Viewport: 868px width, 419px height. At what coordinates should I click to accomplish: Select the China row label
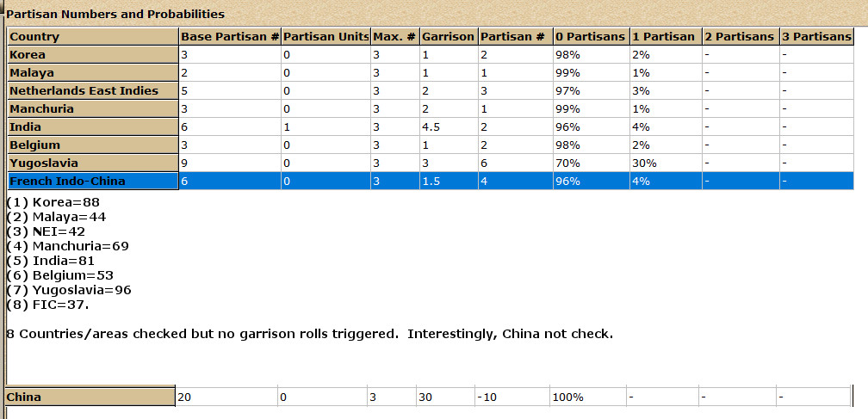[90, 397]
